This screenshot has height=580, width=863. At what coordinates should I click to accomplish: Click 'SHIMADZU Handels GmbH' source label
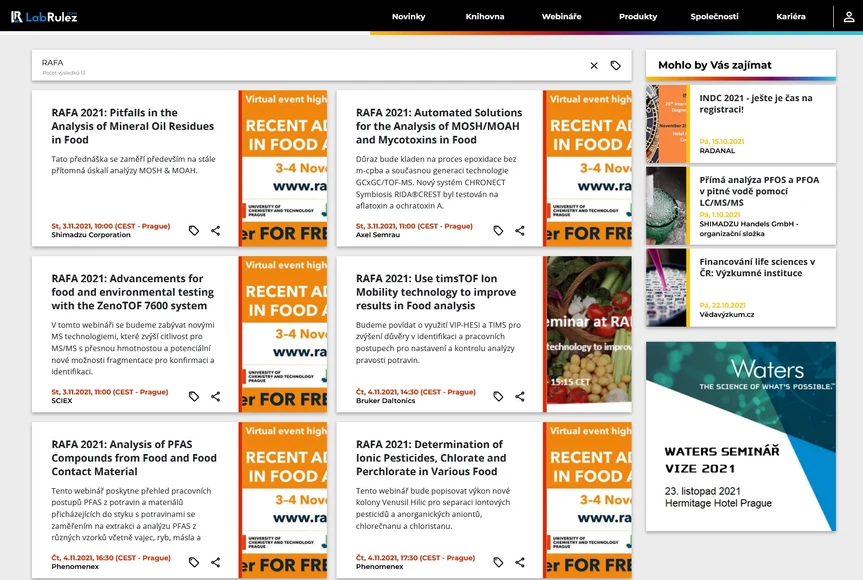747,228
